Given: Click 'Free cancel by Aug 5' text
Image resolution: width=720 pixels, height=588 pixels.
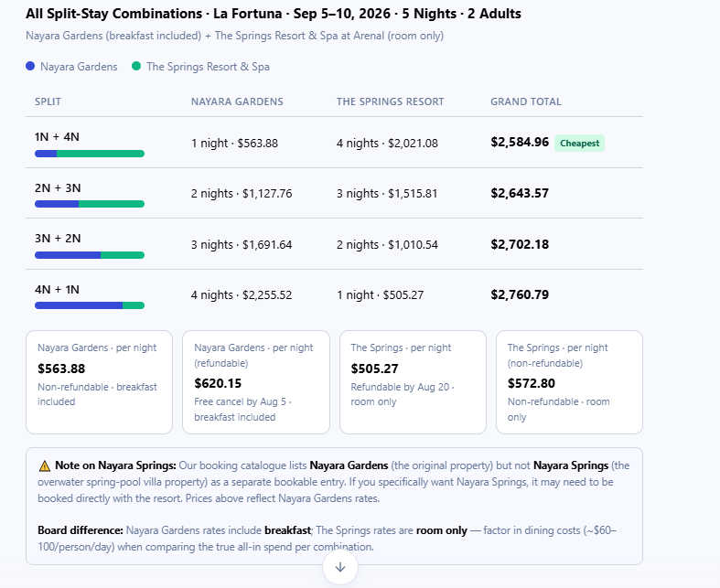Looking at the screenshot, I should (x=241, y=401).
